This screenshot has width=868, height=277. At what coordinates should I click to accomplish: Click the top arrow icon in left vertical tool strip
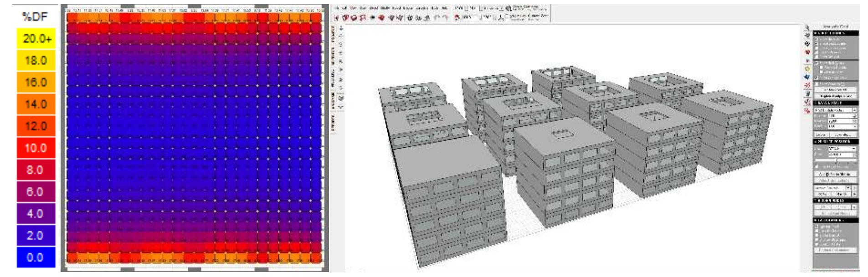pyautogui.click(x=341, y=28)
